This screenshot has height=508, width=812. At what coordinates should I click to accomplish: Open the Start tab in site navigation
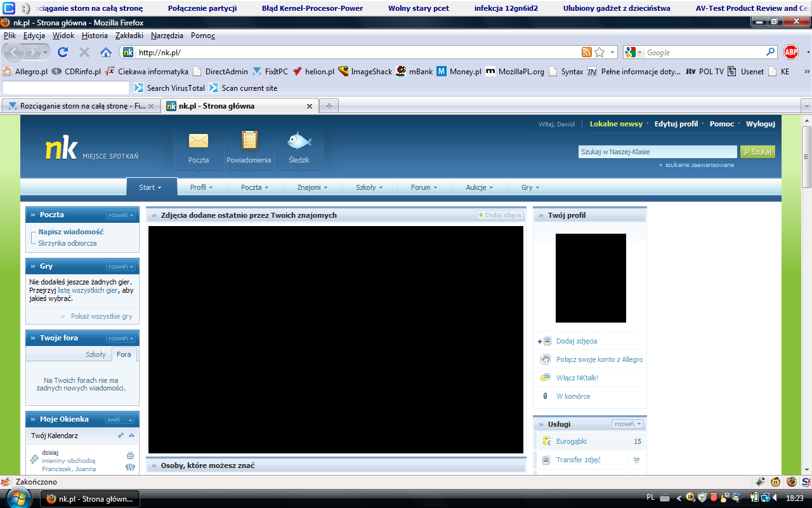[151, 187]
